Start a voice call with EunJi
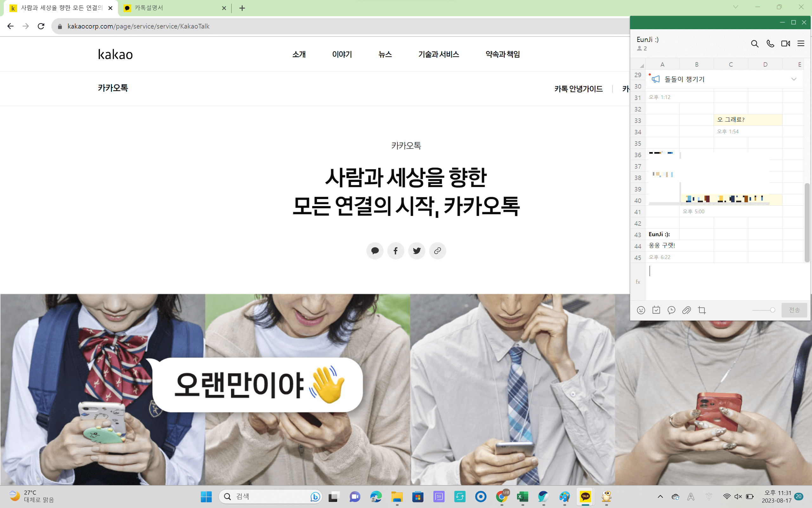 pyautogui.click(x=770, y=44)
